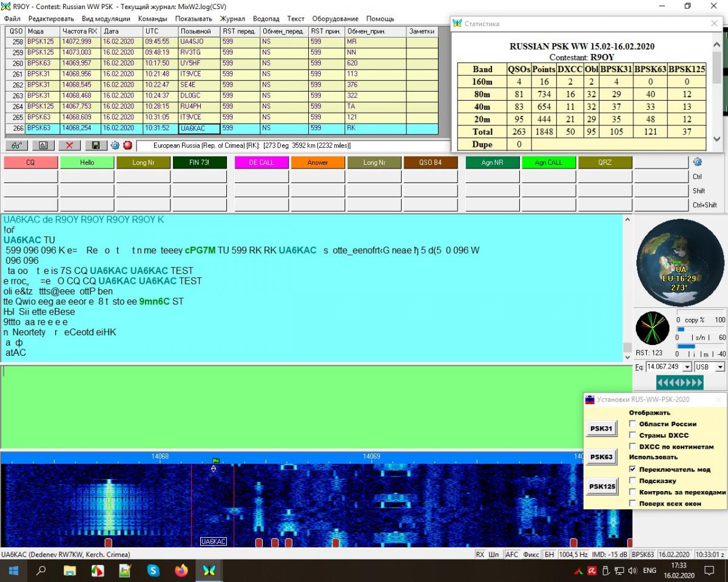Click the red X delete button

pos(69,145)
